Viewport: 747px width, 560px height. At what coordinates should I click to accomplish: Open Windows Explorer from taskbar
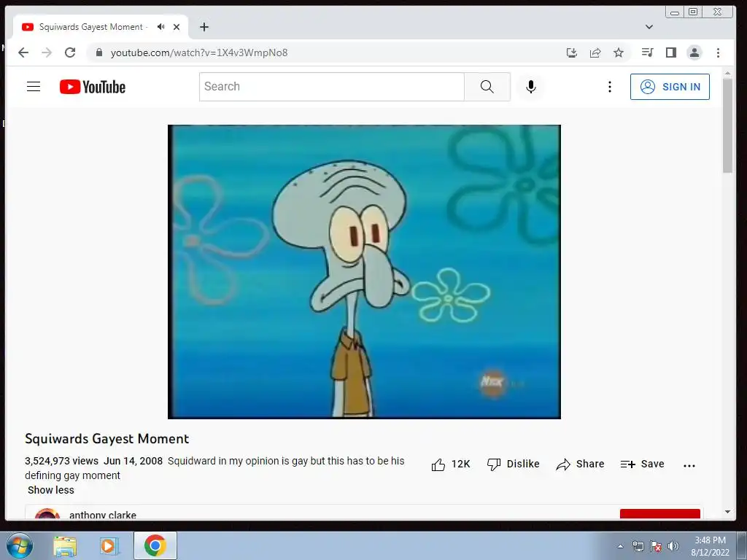(x=65, y=546)
